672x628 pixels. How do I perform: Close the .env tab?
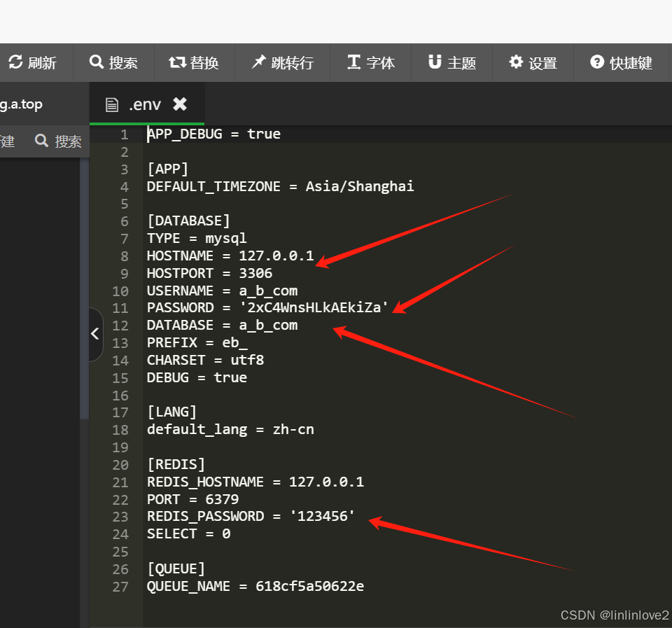(180, 104)
